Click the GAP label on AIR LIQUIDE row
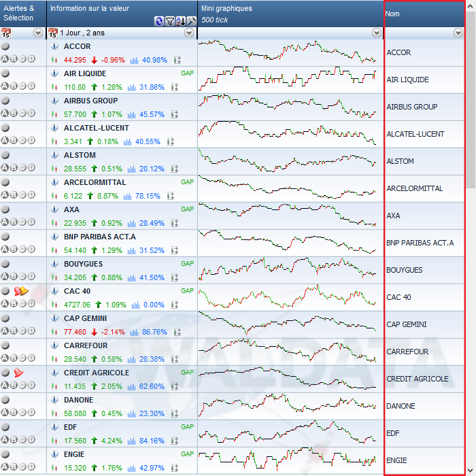 coord(187,73)
